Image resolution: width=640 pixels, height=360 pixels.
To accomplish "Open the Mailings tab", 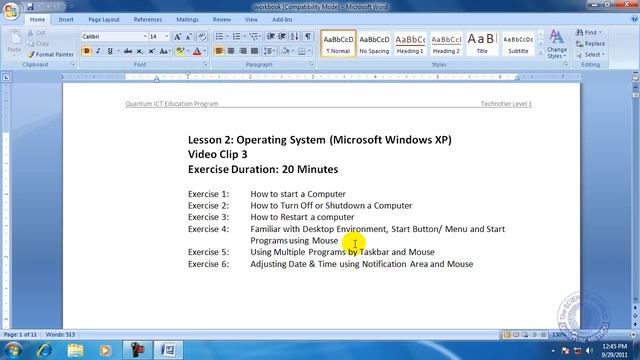I will point(187,20).
